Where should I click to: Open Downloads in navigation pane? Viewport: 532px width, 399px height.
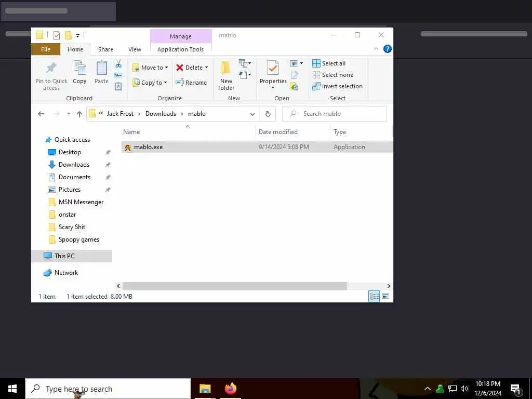tap(74, 165)
